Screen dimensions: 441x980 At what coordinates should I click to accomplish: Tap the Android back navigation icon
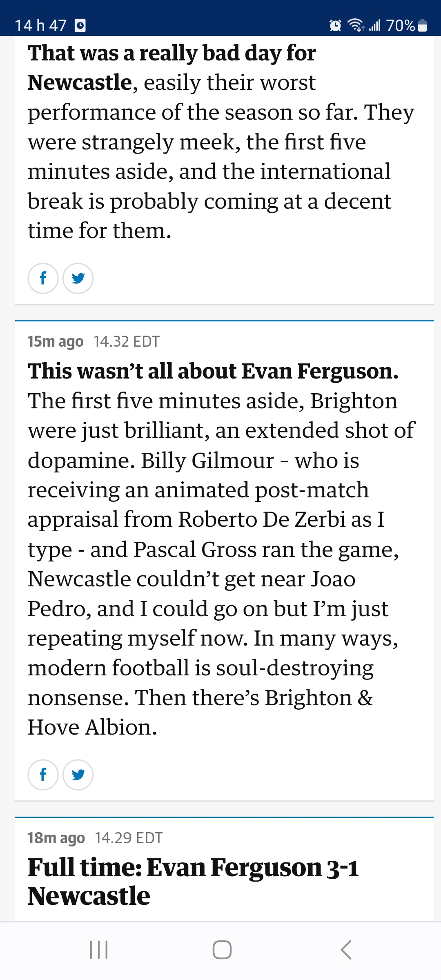coord(346,950)
